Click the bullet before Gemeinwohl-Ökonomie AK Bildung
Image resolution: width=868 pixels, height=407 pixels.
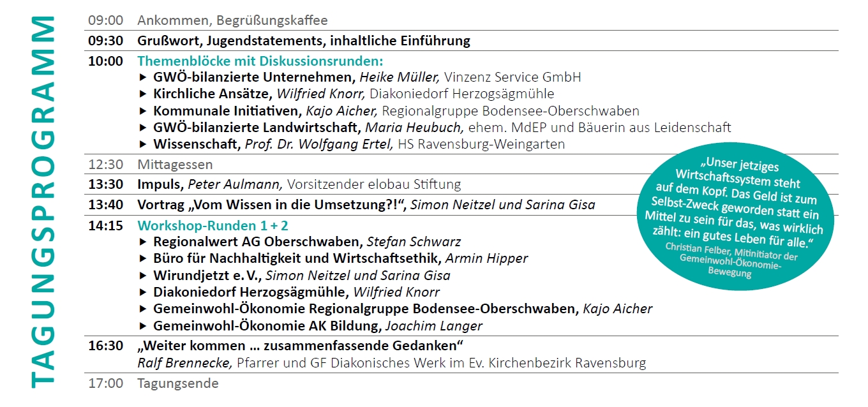pos(142,326)
